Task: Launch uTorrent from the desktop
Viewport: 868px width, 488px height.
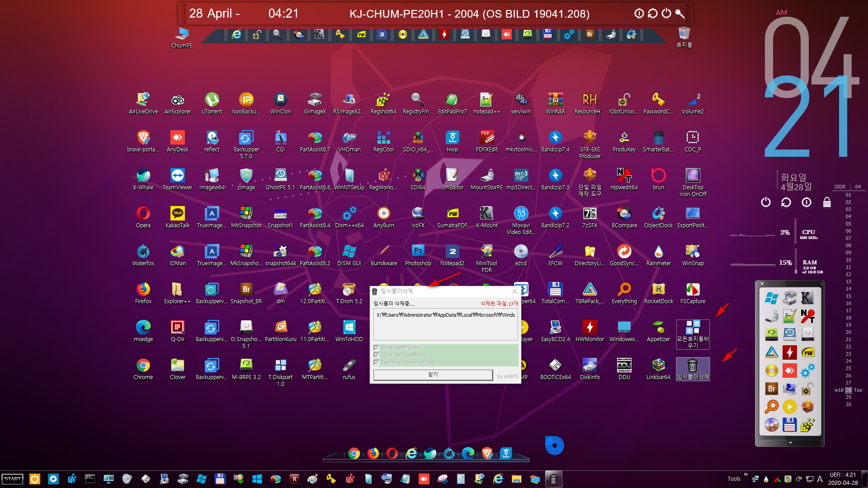Action: click(x=212, y=103)
